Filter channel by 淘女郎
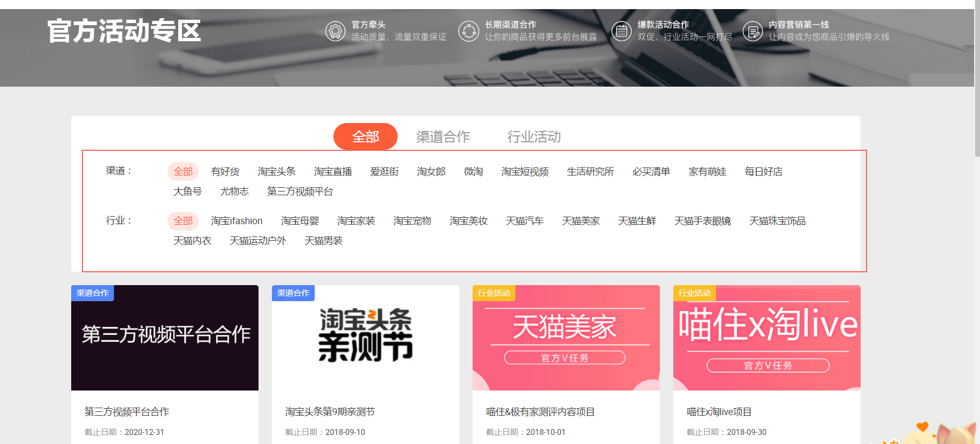980x444 pixels. (x=431, y=172)
